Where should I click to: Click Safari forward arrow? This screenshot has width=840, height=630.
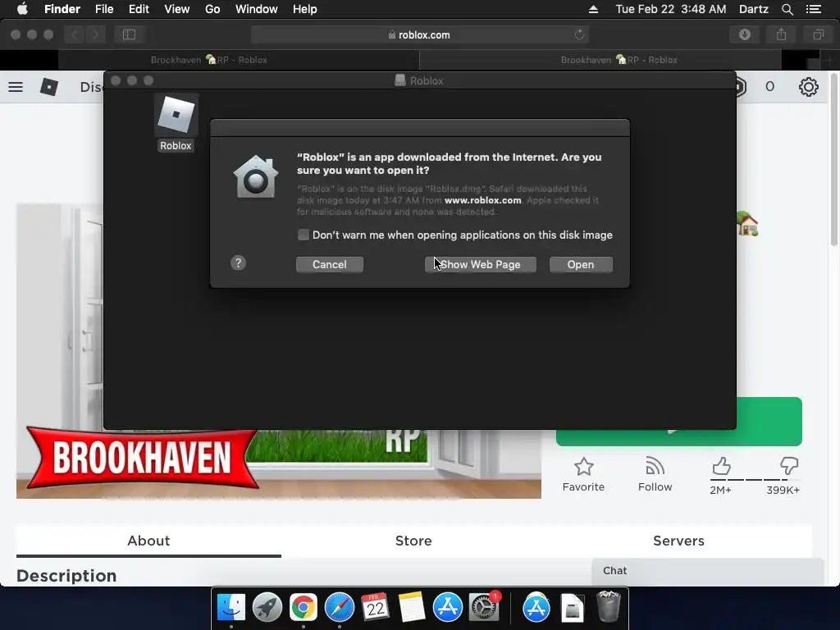[x=95, y=34]
